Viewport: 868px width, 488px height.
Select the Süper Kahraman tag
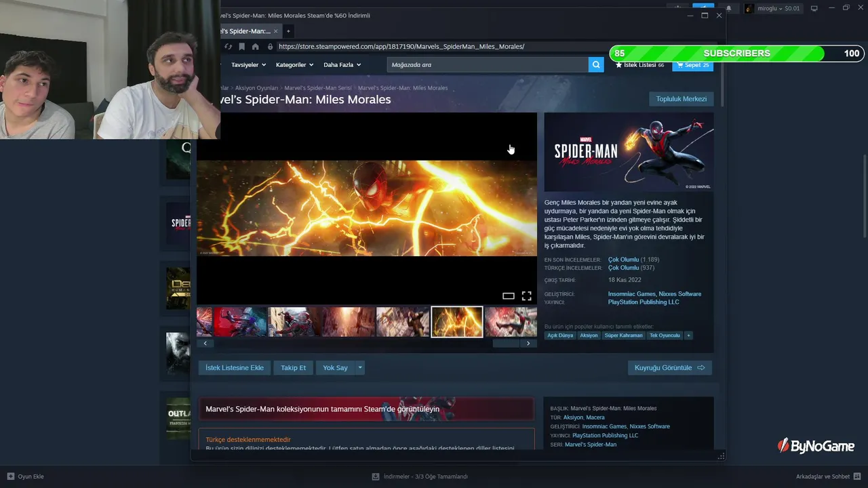[x=623, y=335]
